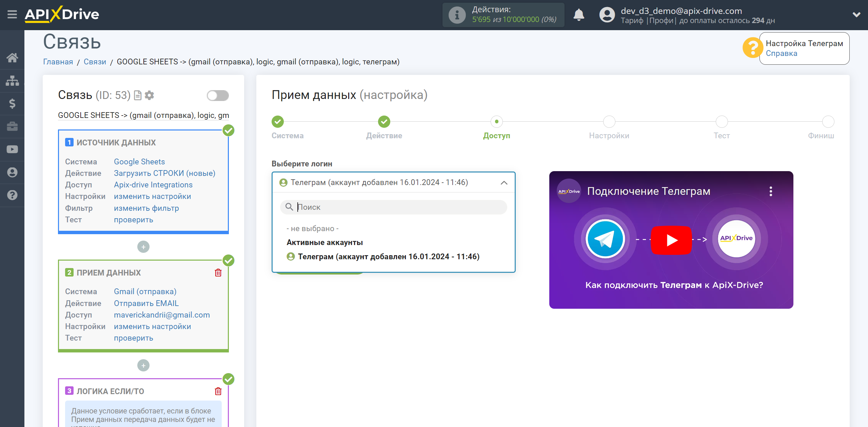Open Отправить EMAIL action link

click(x=146, y=303)
